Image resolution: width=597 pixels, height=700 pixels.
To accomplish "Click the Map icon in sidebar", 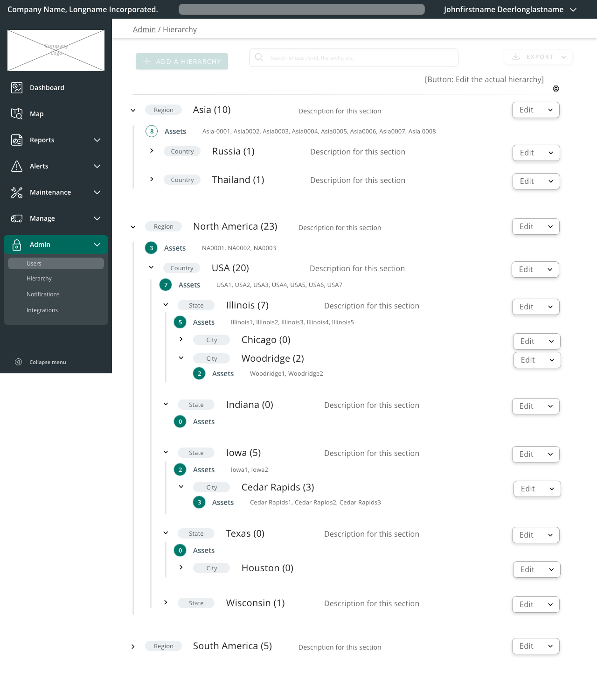I will pyautogui.click(x=17, y=114).
